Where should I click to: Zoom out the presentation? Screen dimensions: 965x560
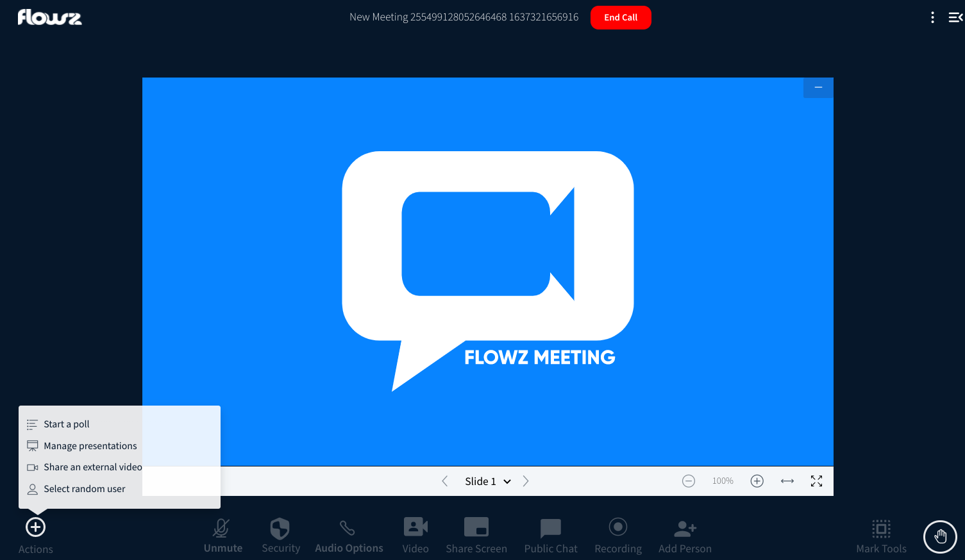click(689, 481)
